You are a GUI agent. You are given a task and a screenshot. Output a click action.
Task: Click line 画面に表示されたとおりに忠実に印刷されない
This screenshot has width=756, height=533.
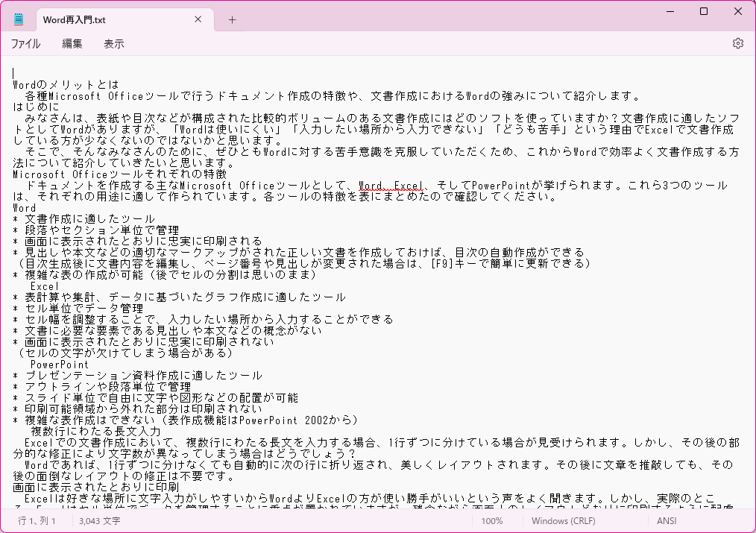144,341
